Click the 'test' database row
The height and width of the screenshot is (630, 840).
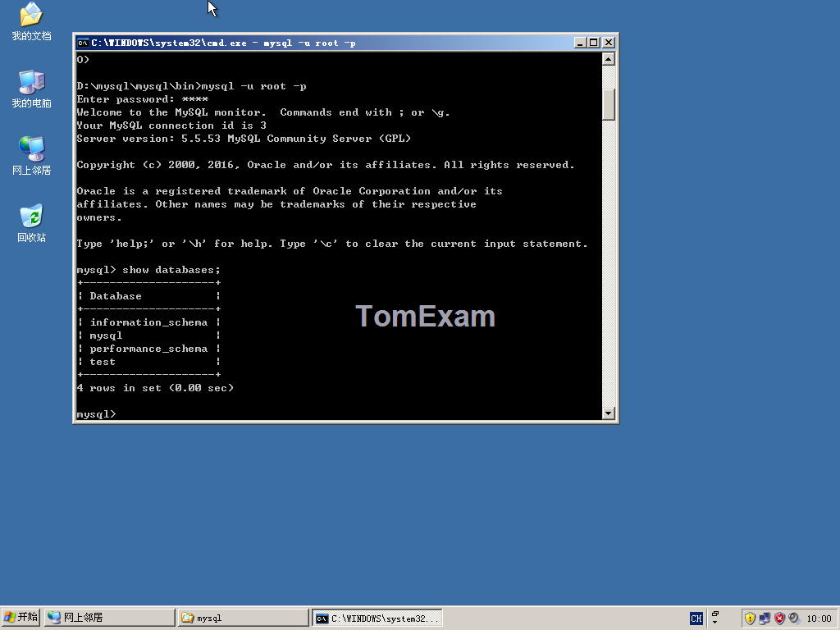coord(149,362)
